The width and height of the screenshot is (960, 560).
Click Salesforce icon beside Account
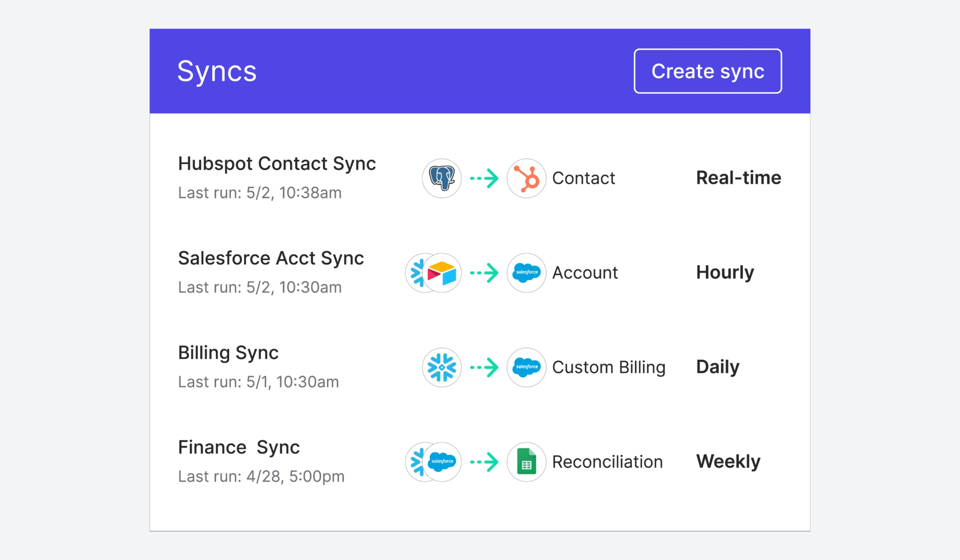526,273
